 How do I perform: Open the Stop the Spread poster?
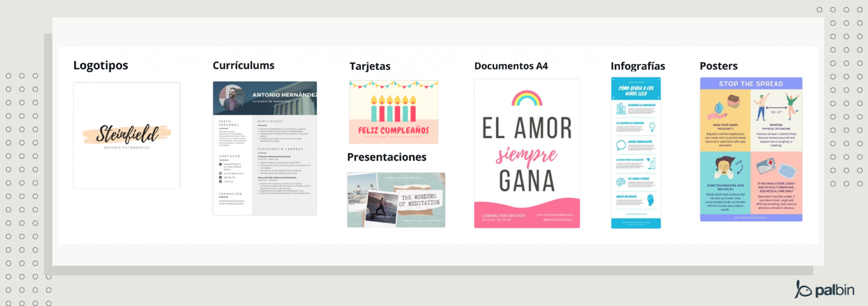[751, 149]
